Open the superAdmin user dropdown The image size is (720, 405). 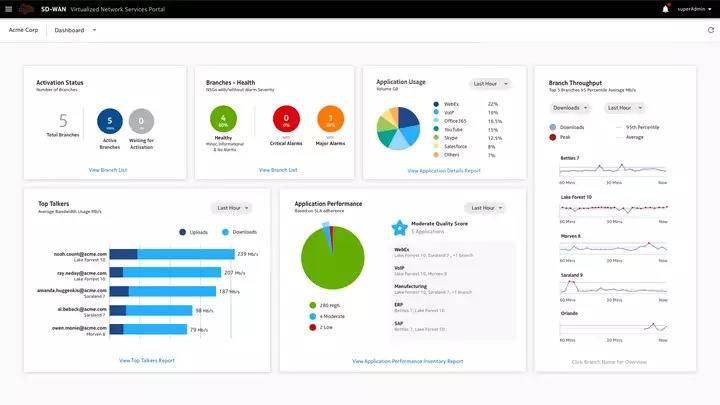694,9
